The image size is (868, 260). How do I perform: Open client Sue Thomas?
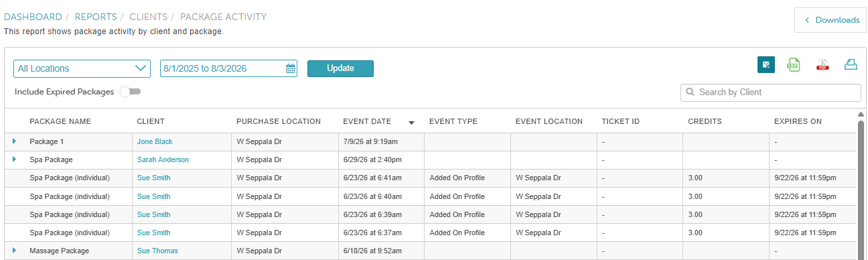pyautogui.click(x=157, y=251)
